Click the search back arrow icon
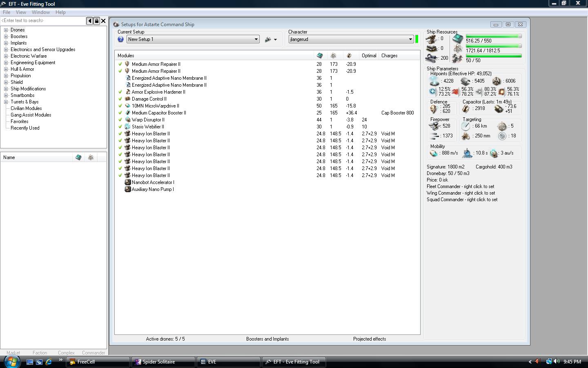The width and height of the screenshot is (588, 368). click(90, 21)
